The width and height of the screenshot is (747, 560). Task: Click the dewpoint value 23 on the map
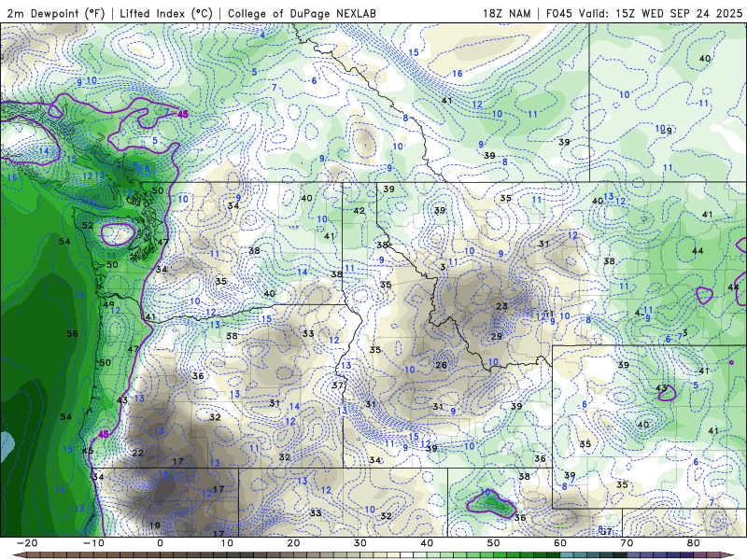click(502, 306)
